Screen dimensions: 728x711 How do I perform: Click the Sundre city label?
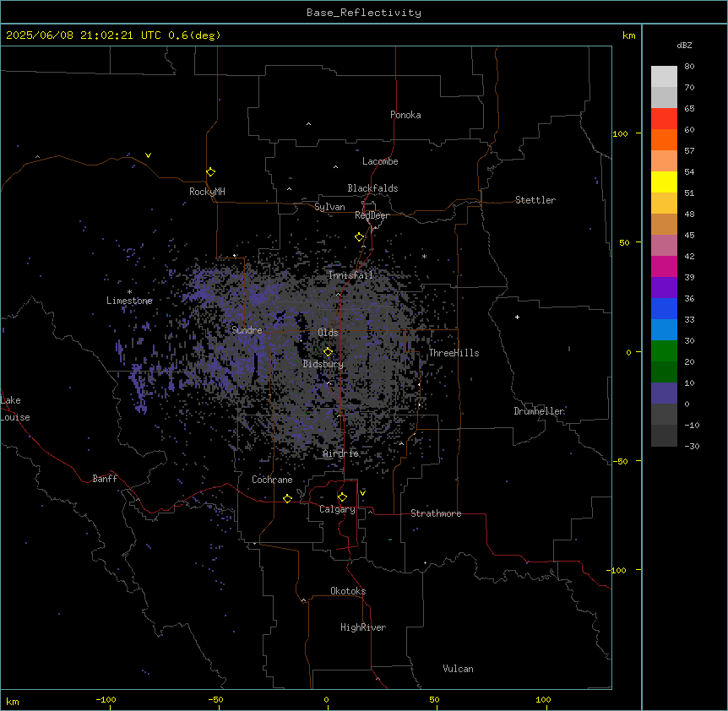(x=247, y=330)
